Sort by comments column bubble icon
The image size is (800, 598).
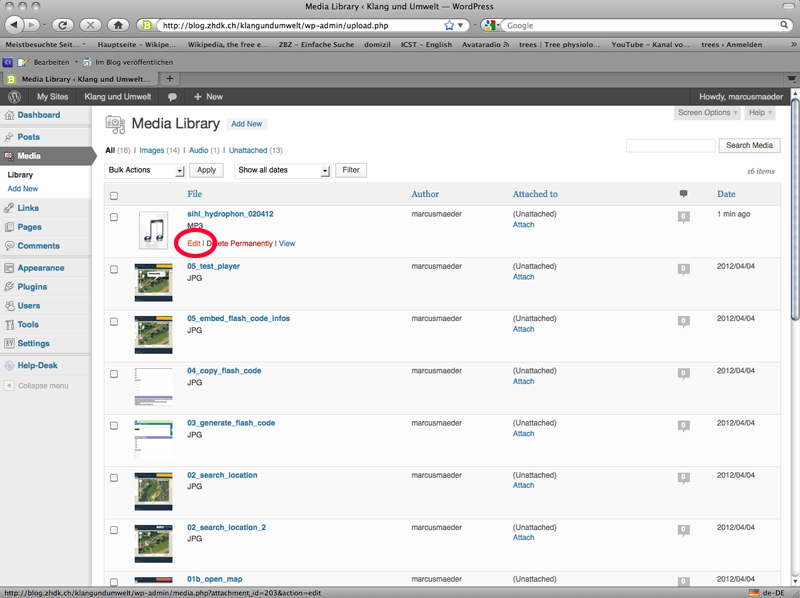point(683,194)
